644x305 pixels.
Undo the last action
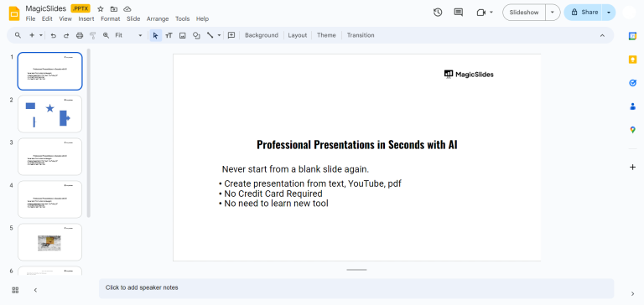53,35
